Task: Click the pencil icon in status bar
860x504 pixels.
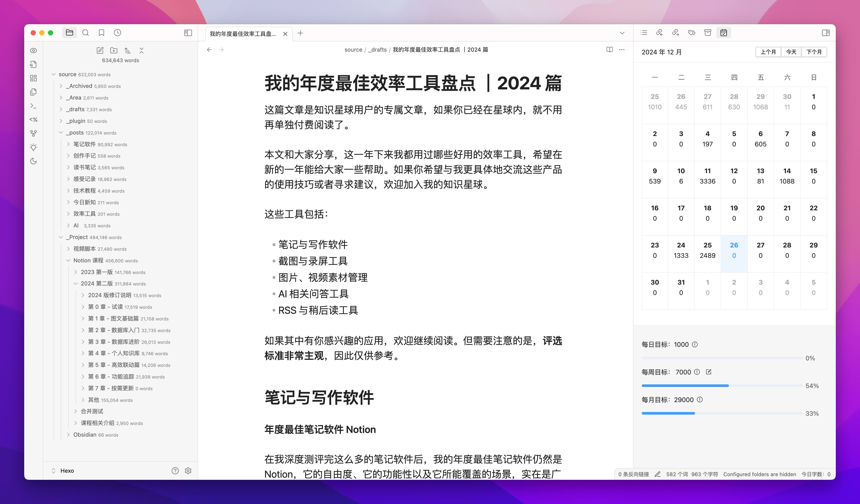Action: (658, 474)
